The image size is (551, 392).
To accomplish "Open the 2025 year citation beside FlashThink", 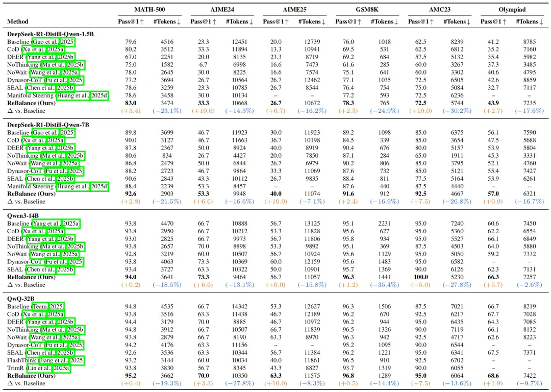I will pos(76,360).
